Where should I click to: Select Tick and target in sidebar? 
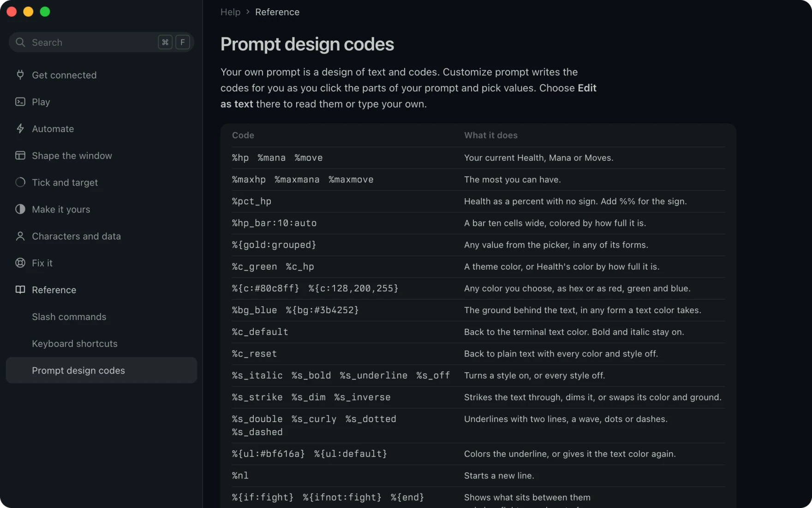(x=101, y=182)
